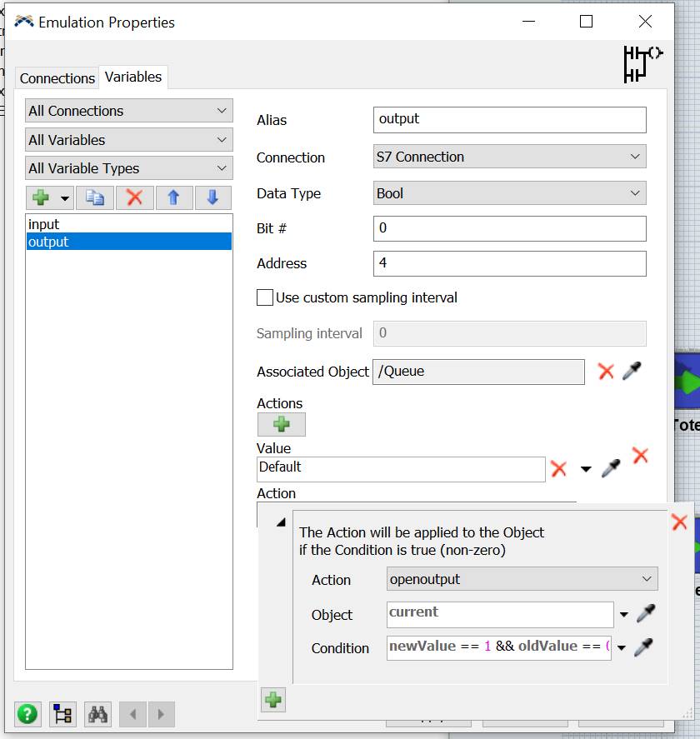Open help with green question mark
The height and width of the screenshot is (739, 700).
tap(27, 714)
